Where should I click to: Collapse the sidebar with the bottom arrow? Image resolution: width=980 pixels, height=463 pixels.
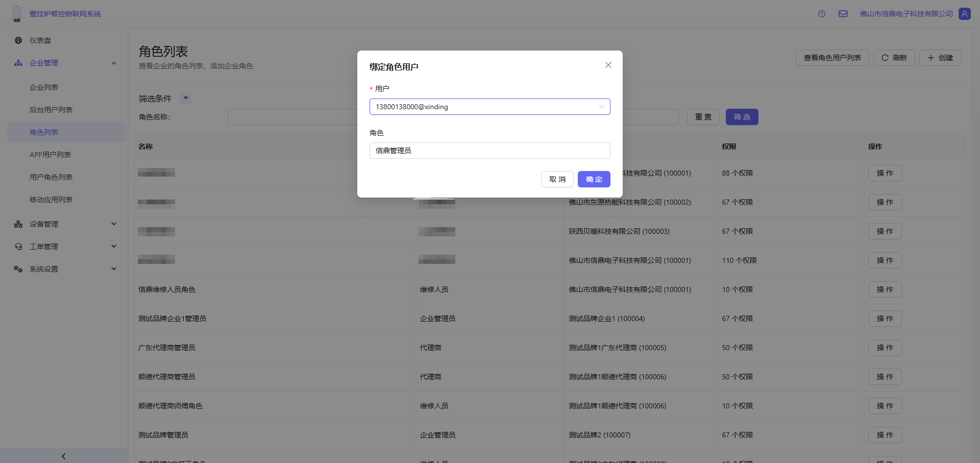click(63, 456)
